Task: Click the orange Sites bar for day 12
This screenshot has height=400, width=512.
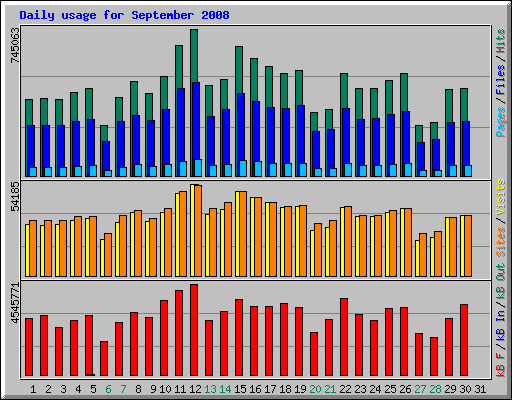Action: (198, 231)
